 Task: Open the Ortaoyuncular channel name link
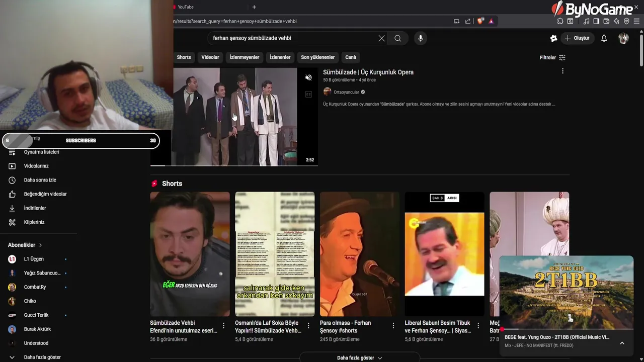coord(346,92)
